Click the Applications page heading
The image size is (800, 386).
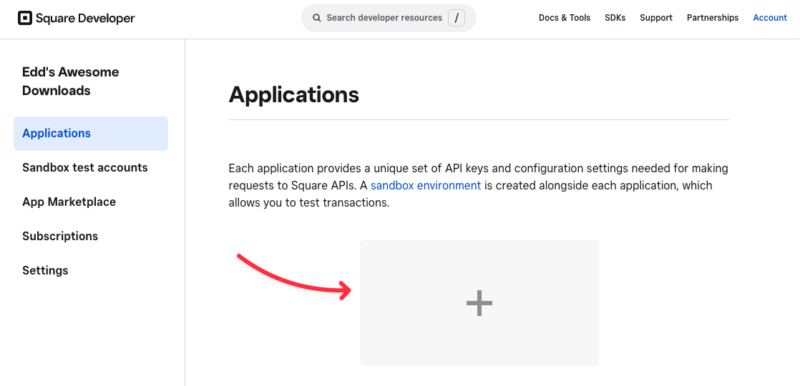coord(294,95)
